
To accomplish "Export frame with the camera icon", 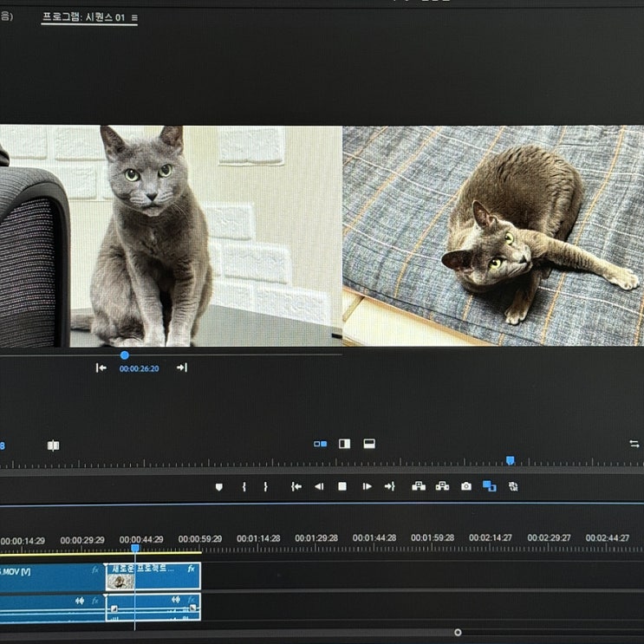I will (x=466, y=486).
